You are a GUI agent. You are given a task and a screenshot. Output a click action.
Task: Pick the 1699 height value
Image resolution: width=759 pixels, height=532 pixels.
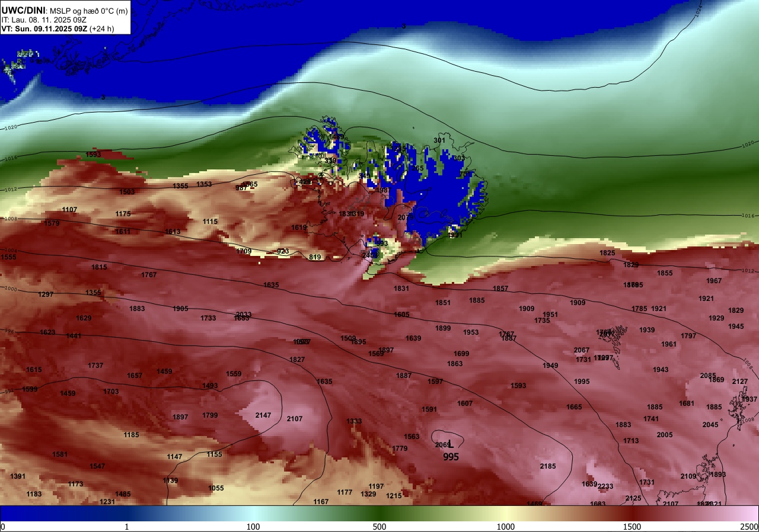coord(461,354)
